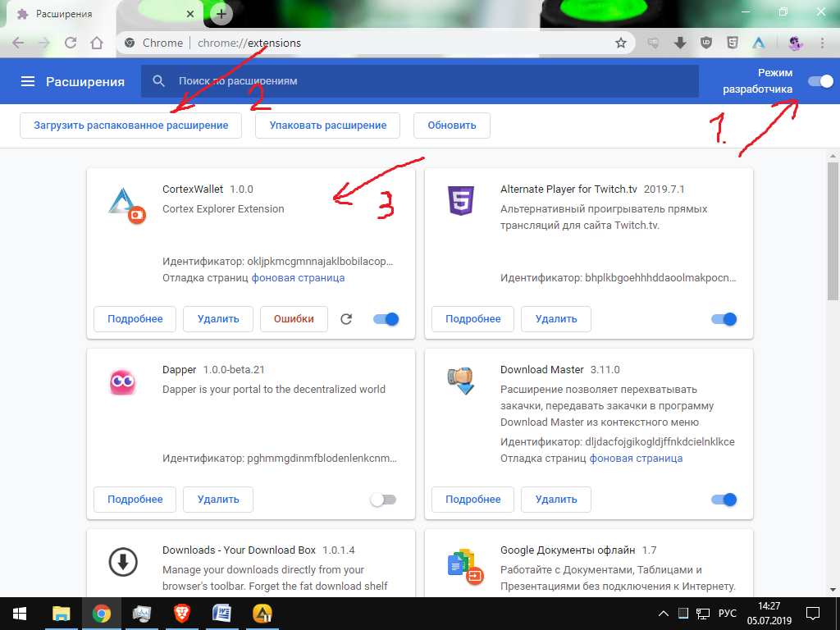Open the CortexWallet toolbar extension icon
The height and width of the screenshot is (630, 840).
click(x=759, y=43)
